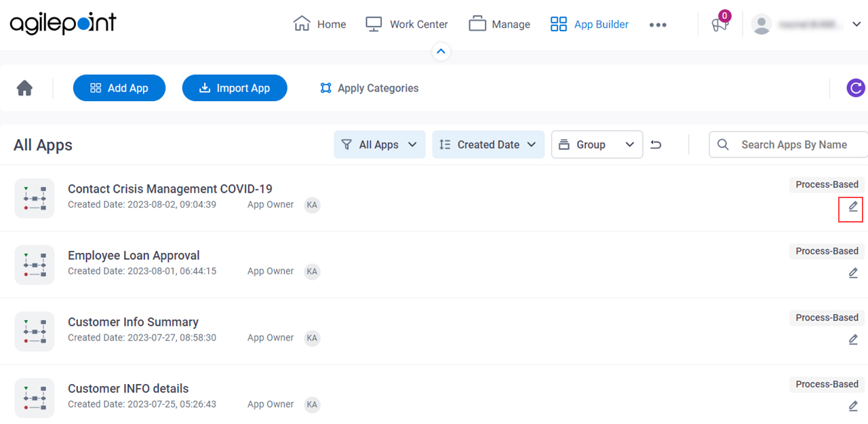Click the Contact Crisis Management process icon

(35, 198)
